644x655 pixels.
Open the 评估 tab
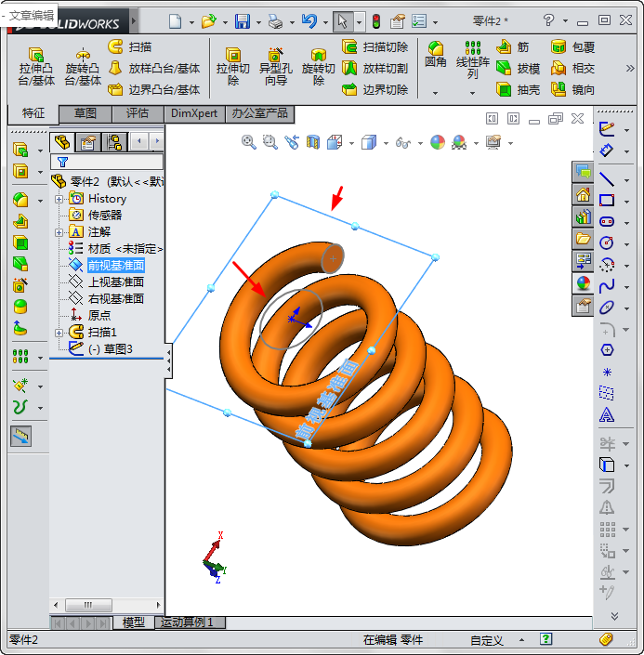pyautogui.click(x=137, y=113)
